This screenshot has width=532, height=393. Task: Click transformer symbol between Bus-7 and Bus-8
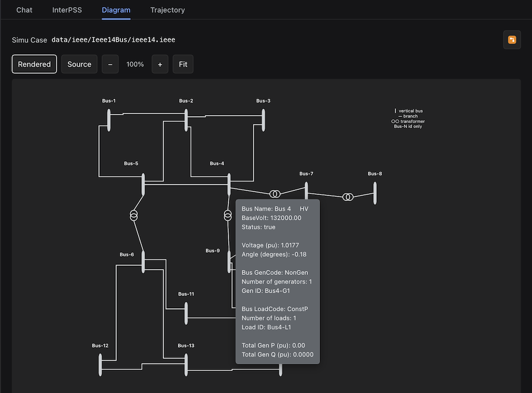(348, 197)
